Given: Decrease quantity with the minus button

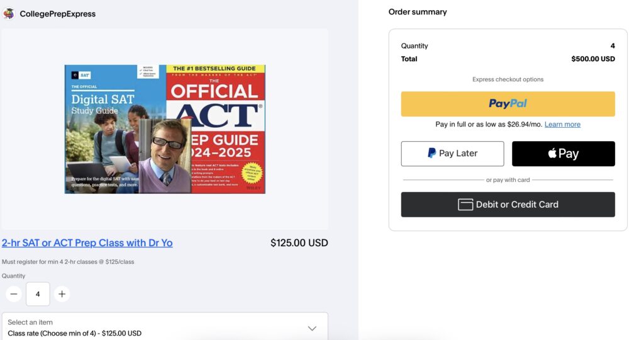Looking at the screenshot, I should [x=14, y=294].
